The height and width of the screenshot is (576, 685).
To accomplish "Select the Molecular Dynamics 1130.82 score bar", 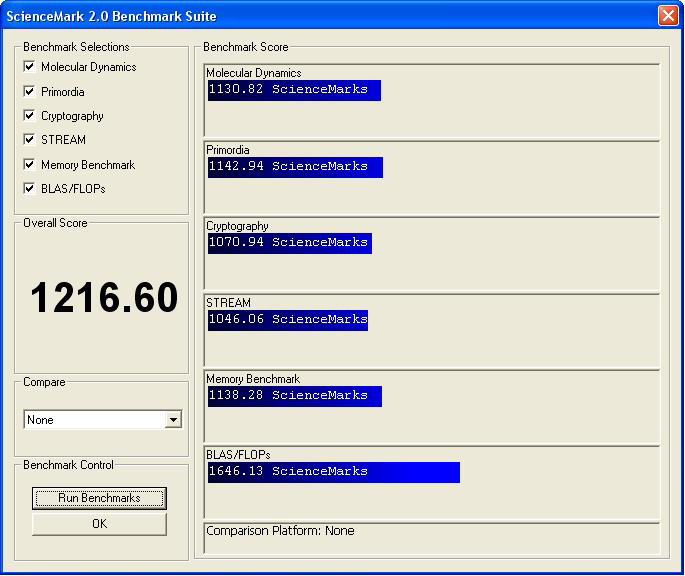I will [x=294, y=90].
